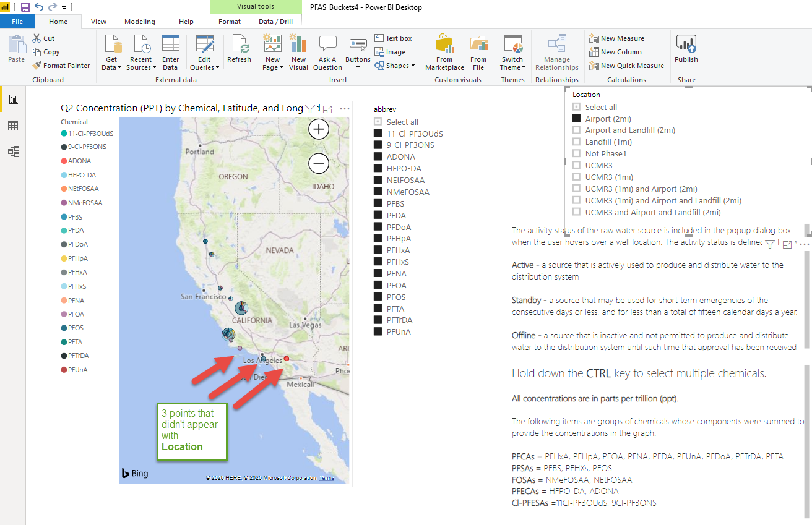Insert an Image from ribbon
This screenshot has height=525, width=812.
(390, 52)
